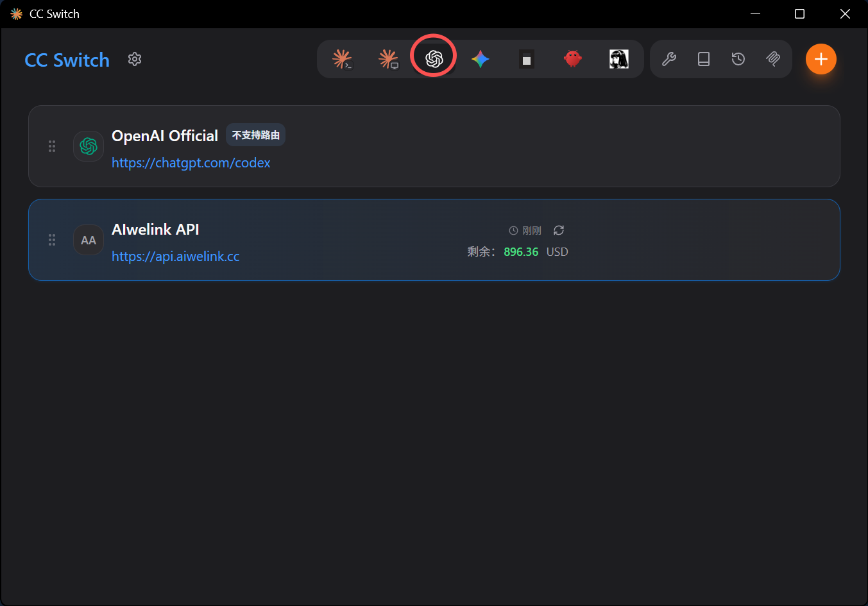
Task: Open the chatgpt.com/codex link
Action: coord(191,163)
